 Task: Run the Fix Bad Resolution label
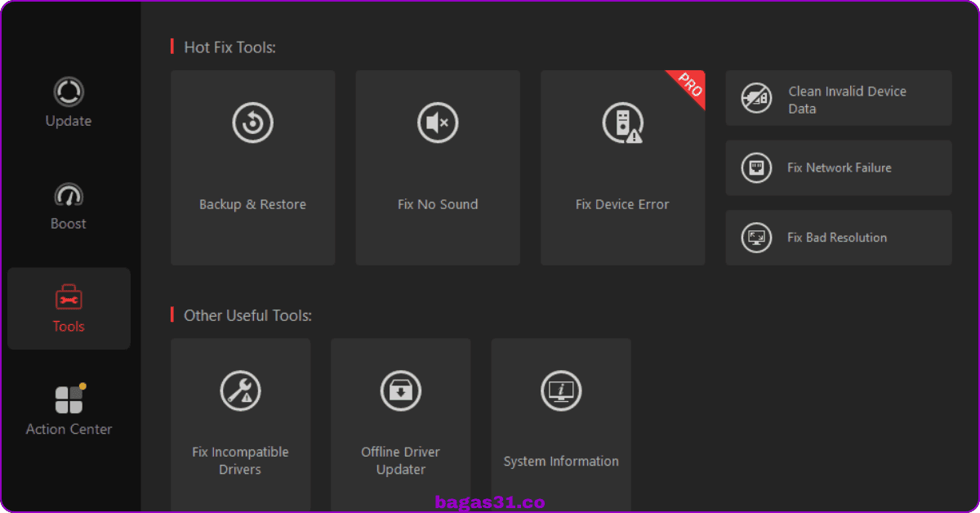click(837, 238)
